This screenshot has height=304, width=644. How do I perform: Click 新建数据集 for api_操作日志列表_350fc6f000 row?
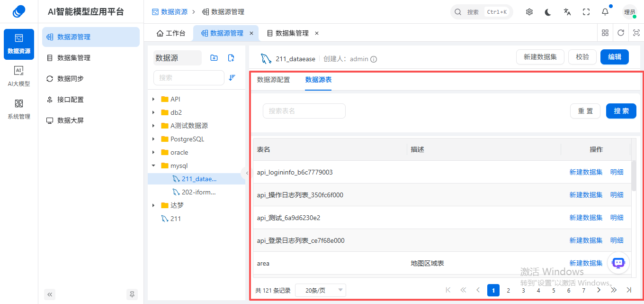(586, 195)
